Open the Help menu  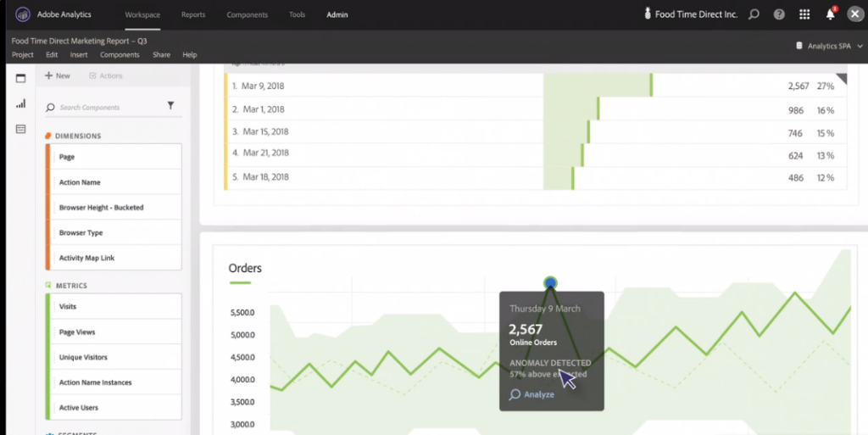[189, 55]
